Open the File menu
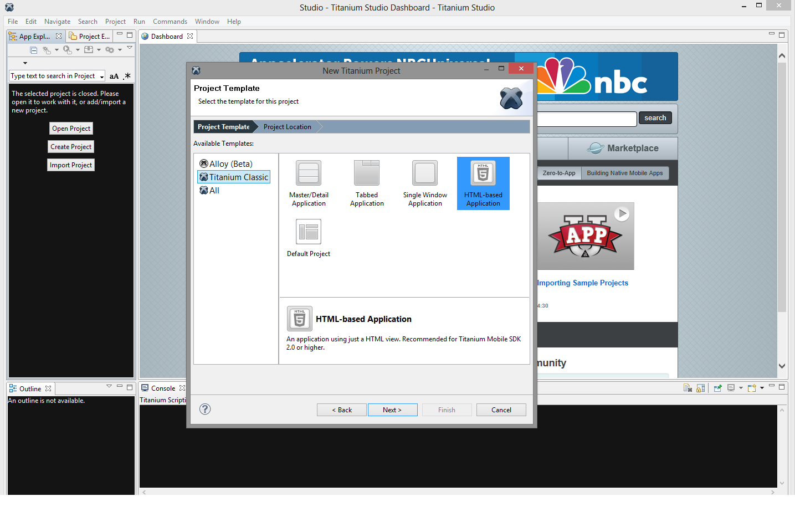The height and width of the screenshot is (532, 795). tap(13, 22)
